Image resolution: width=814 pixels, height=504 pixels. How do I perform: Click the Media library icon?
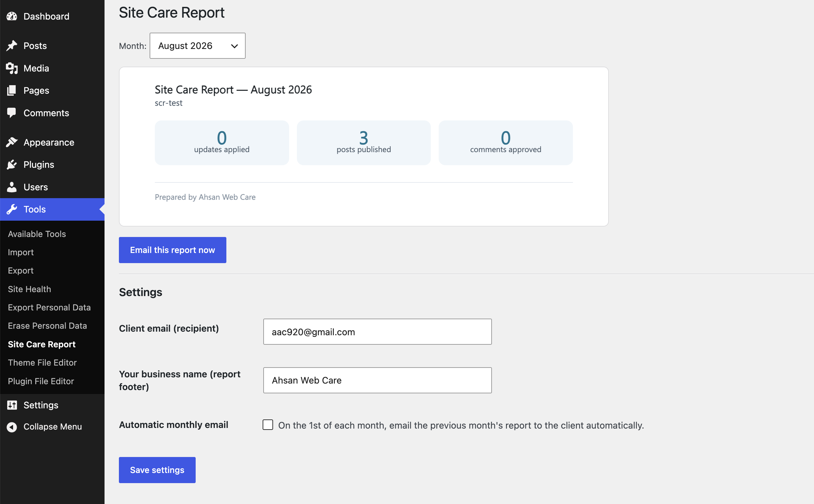[12, 68]
